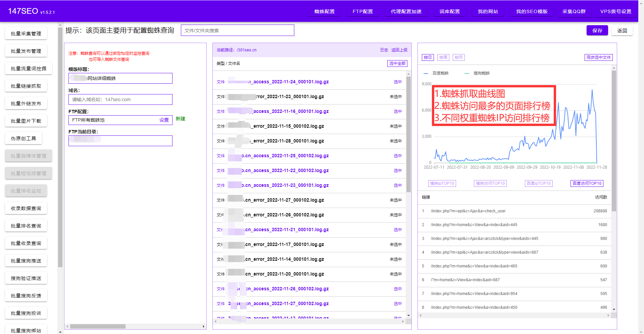Screen dimensions: 644x334
Task: Open 批量链接抓取 in the sidebar
Action: tap(26, 86)
